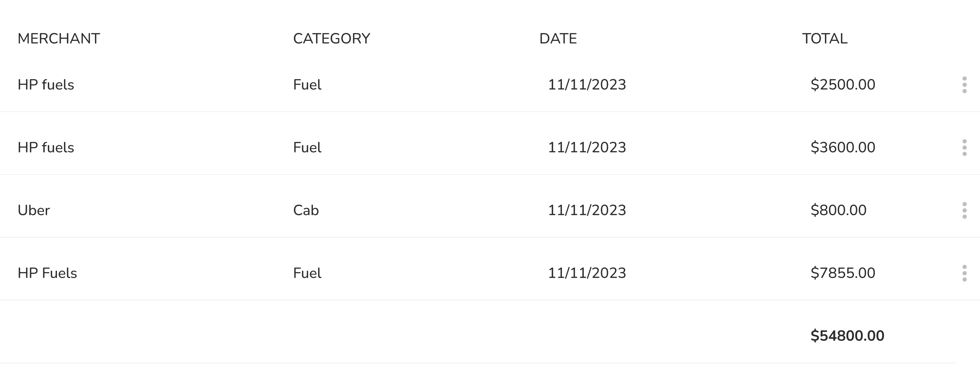The image size is (980, 366).
Task: Click the CATEGORY column header
Action: coord(331,39)
